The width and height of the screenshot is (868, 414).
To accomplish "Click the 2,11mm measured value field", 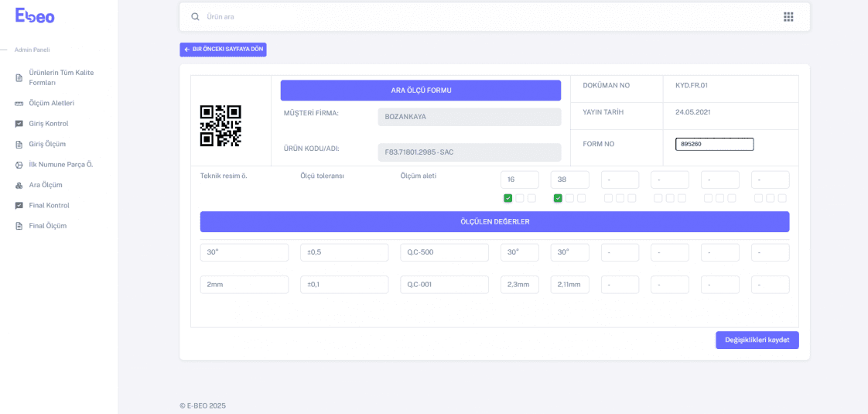I will coord(570,285).
